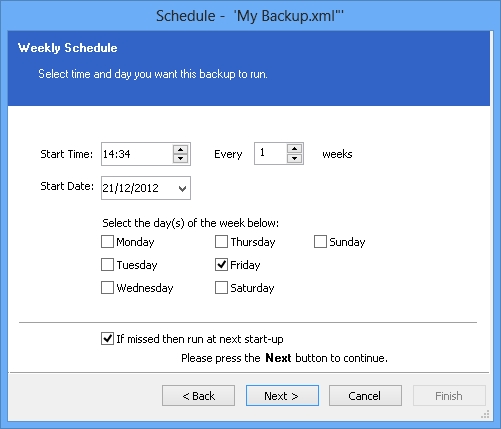Viewport: 501px width, 429px height.
Task: Grab the window resize grip corner
Action: tap(485, 414)
